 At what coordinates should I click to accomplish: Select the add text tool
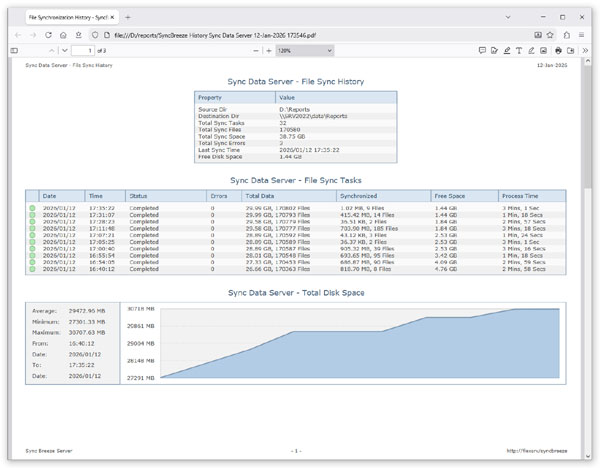[x=519, y=51]
